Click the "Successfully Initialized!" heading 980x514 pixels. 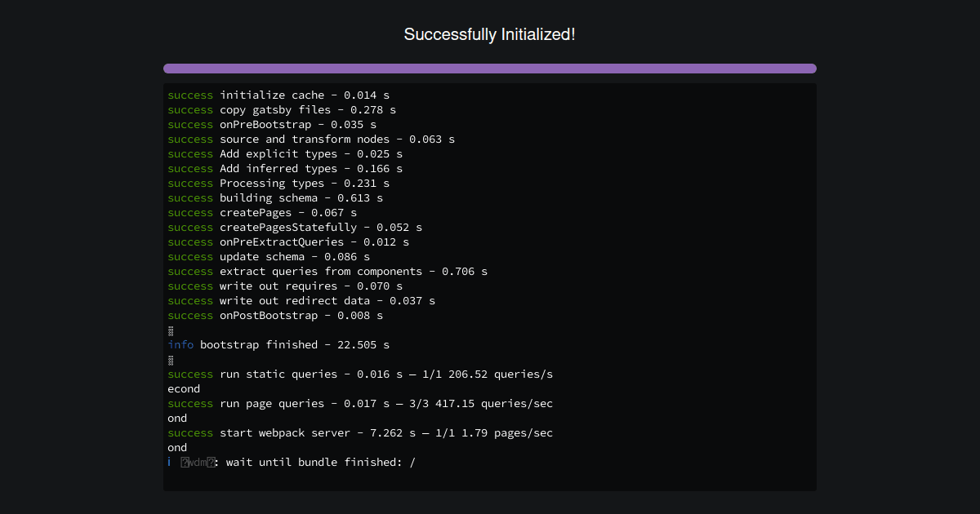(x=489, y=34)
